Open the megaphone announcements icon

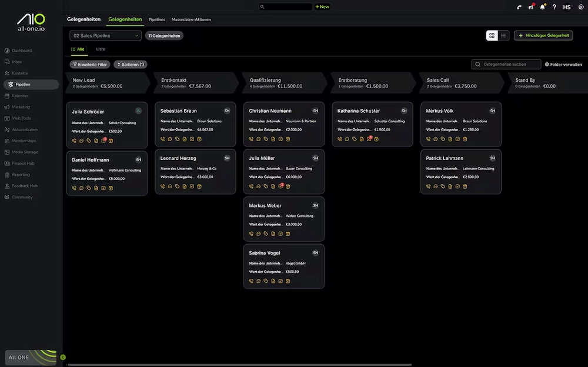[531, 6]
